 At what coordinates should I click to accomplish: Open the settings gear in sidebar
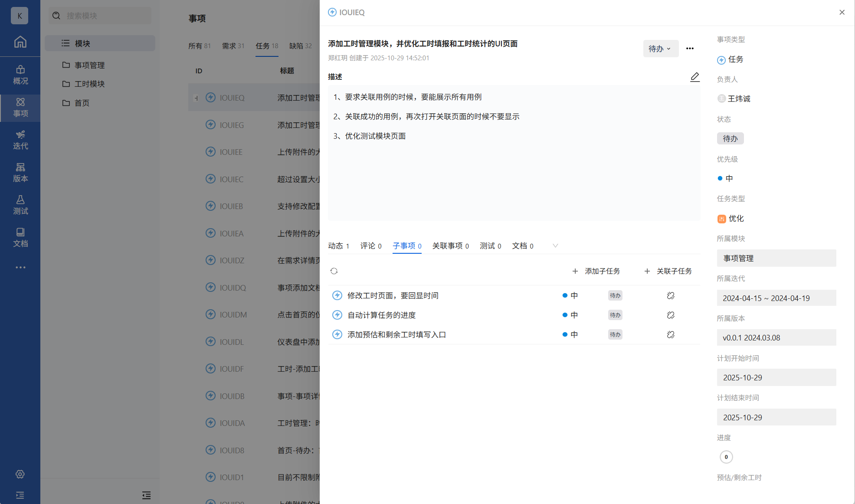pyautogui.click(x=20, y=474)
